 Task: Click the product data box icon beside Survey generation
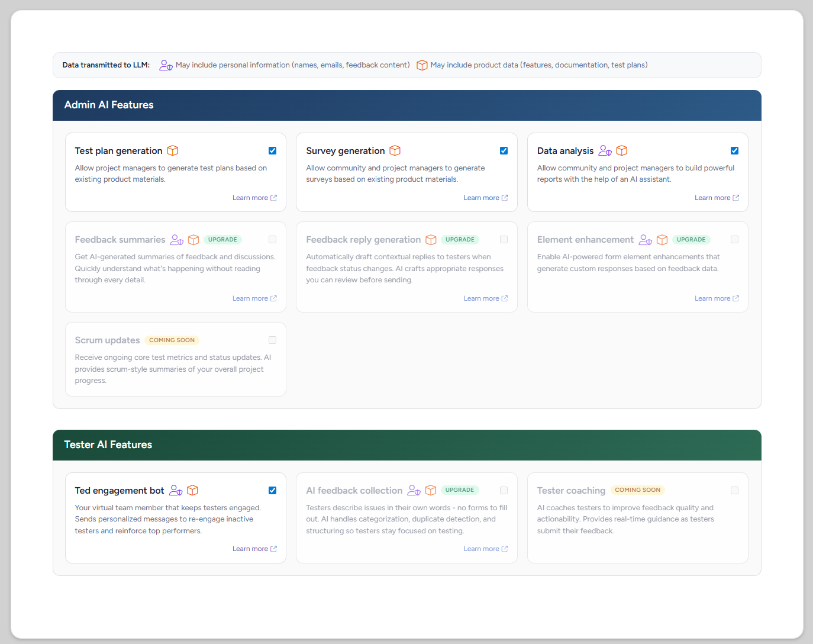coord(395,151)
